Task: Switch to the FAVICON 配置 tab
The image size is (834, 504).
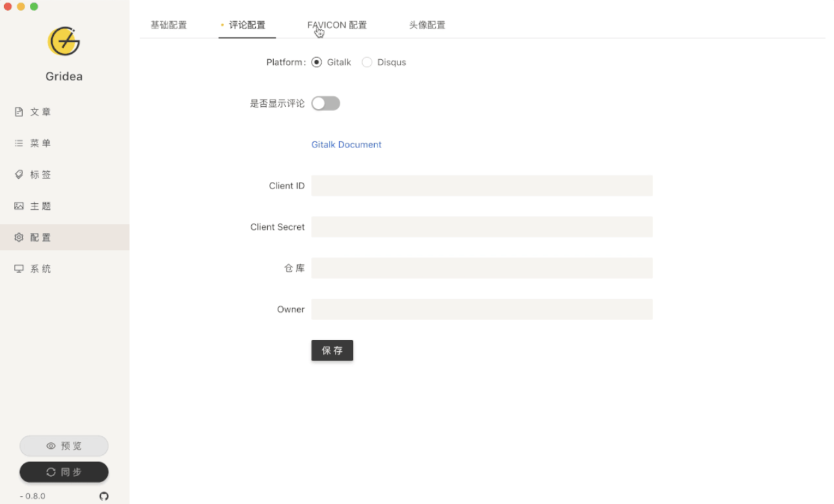Action: tap(336, 25)
